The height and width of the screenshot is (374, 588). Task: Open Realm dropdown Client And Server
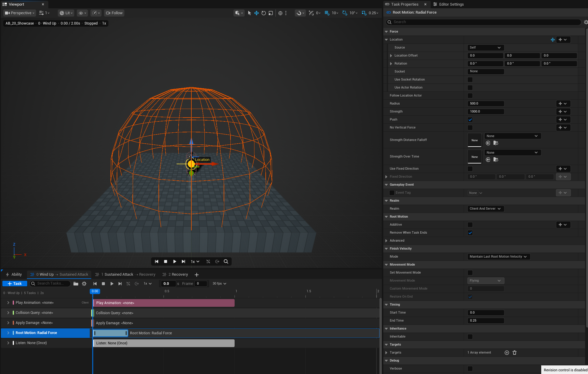[486, 209]
